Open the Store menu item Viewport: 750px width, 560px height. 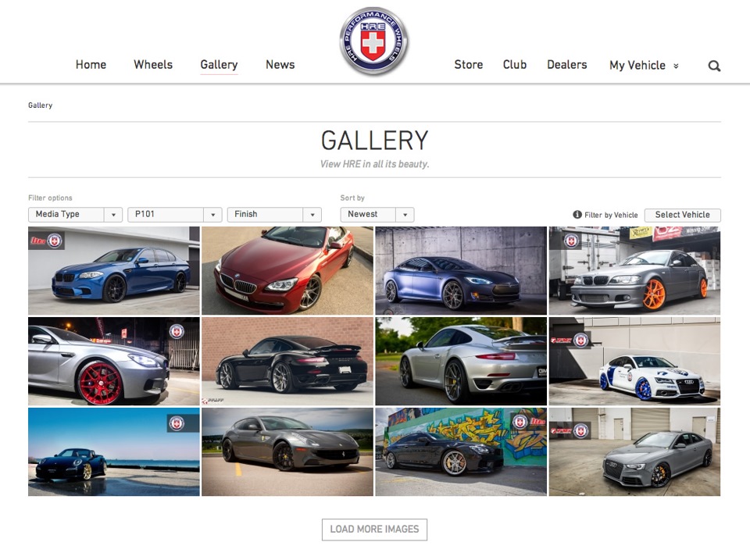(468, 65)
